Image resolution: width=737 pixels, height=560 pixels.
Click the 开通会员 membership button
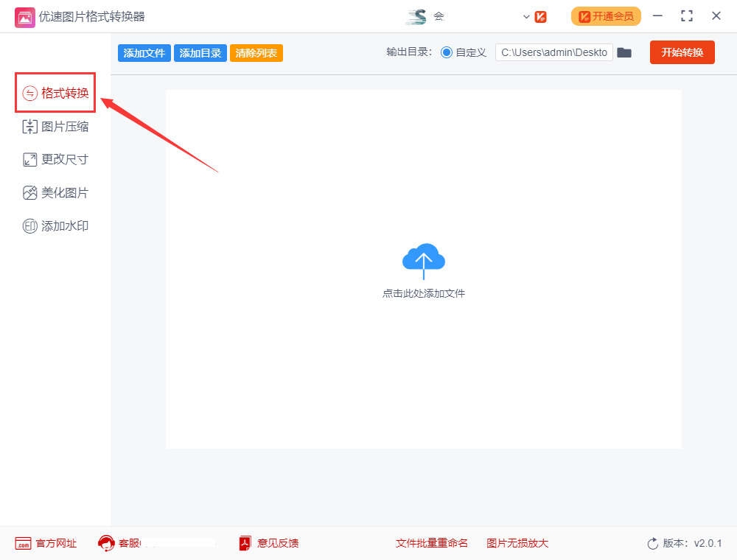click(606, 16)
